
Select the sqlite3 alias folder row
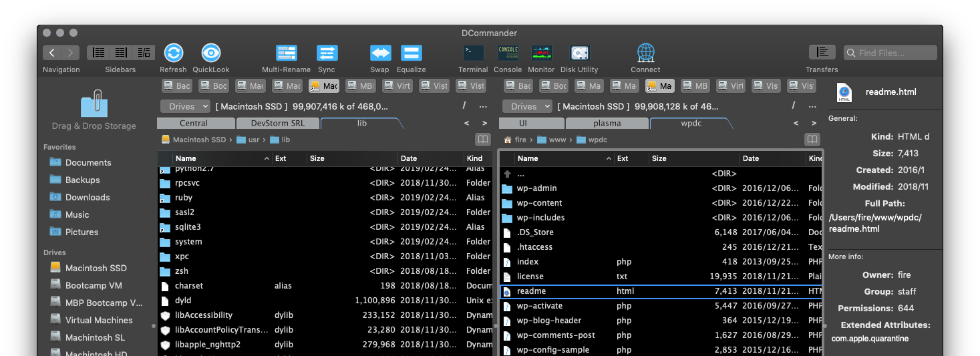point(325,227)
